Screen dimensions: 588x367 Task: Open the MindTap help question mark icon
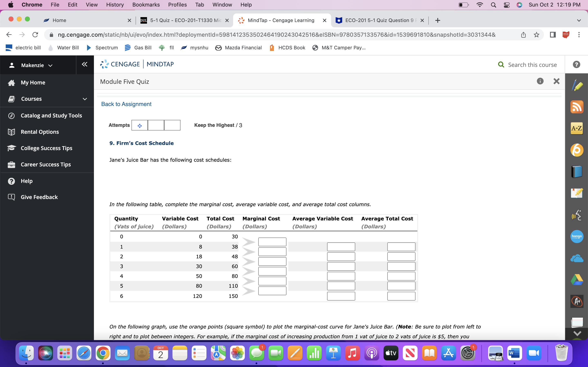576,64
